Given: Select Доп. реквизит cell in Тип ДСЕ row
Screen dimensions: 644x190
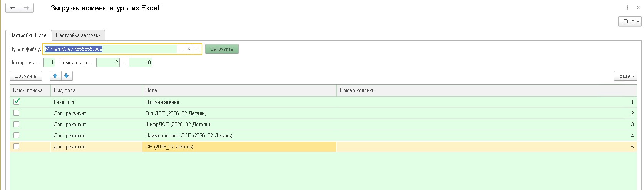Looking at the screenshot, I should 96,113.
